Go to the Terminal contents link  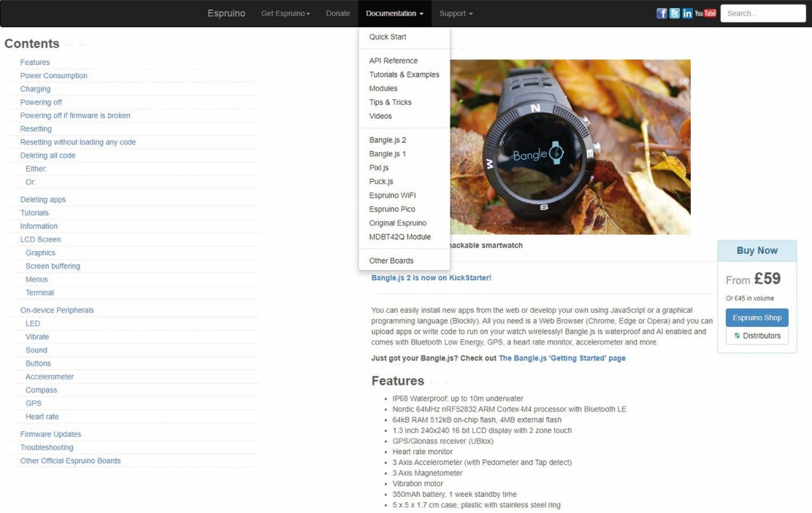pyautogui.click(x=40, y=293)
